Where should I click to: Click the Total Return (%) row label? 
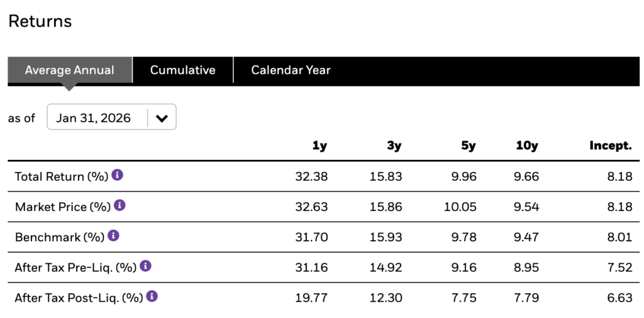tap(61, 176)
